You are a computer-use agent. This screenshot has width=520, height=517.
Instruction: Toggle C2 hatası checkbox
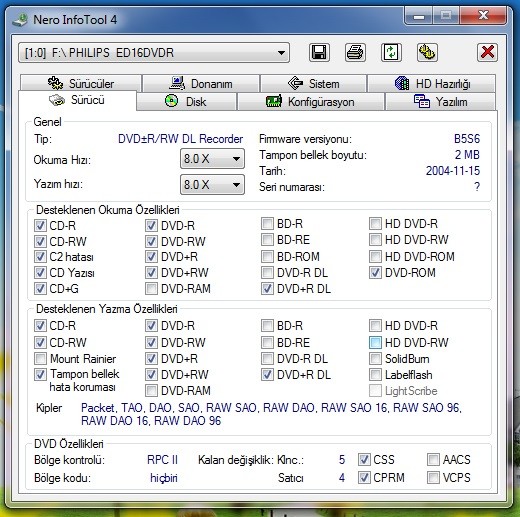[x=40, y=257]
